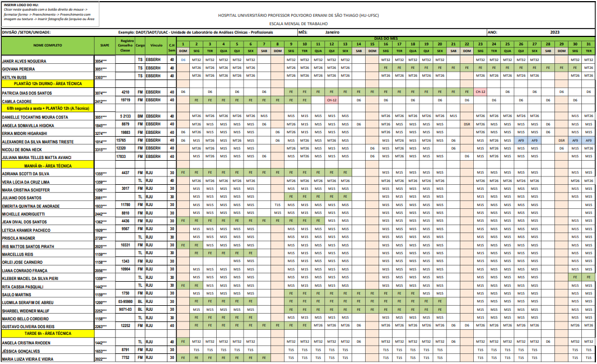Click the 'CH-12' cell in Camila Cadore's row
The image size is (597, 364).
tap(332, 100)
